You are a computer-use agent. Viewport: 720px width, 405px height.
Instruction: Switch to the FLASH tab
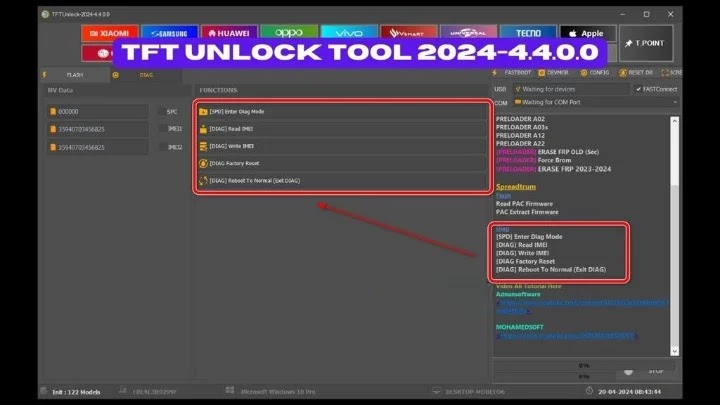(75, 75)
